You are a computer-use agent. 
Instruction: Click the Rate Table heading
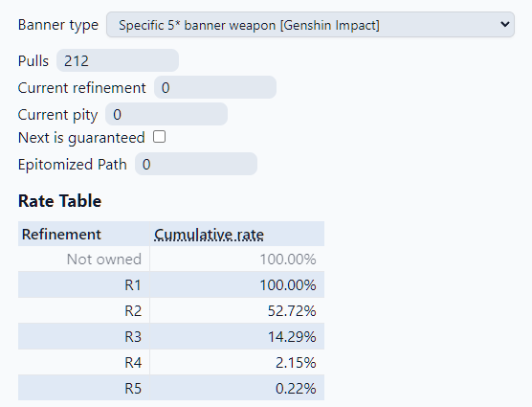tap(59, 200)
